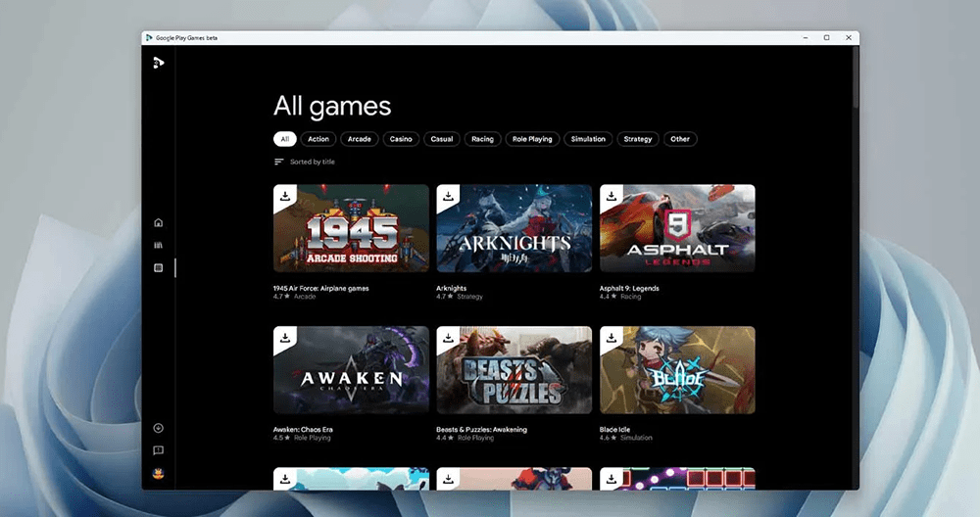Viewport: 980px width, 517px height.
Task: Filter games by Casual
Action: tap(442, 139)
